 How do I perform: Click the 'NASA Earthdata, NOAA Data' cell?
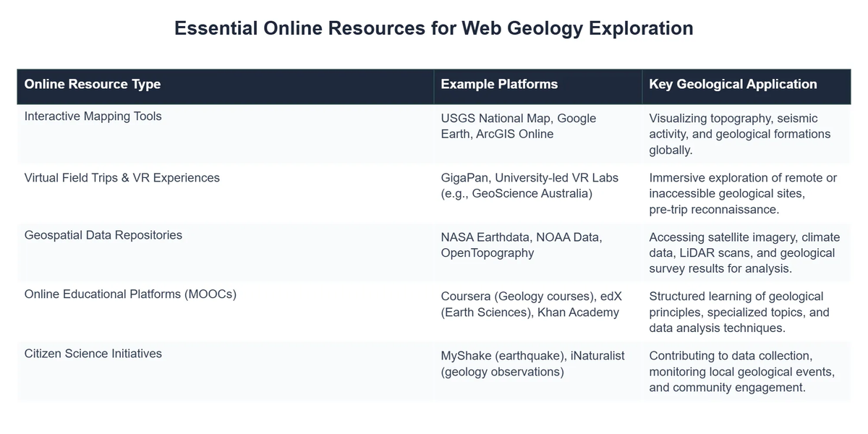(538, 252)
